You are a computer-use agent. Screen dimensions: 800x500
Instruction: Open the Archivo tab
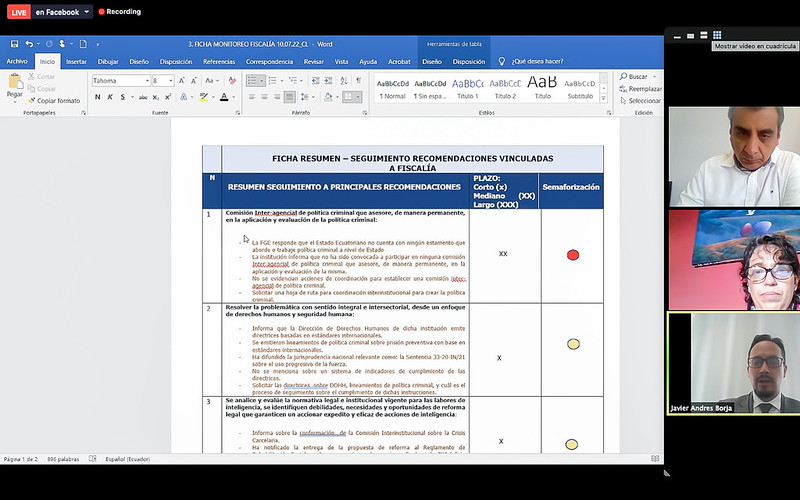coord(17,61)
